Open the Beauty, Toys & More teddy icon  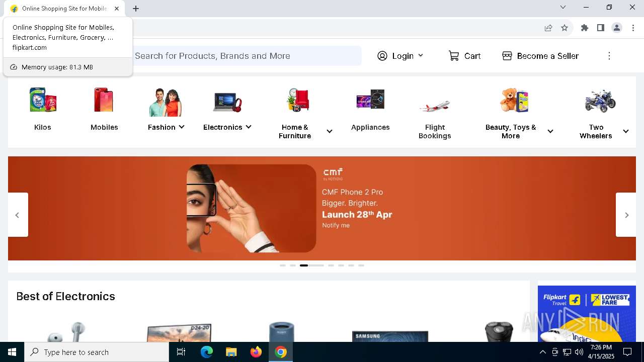click(514, 100)
